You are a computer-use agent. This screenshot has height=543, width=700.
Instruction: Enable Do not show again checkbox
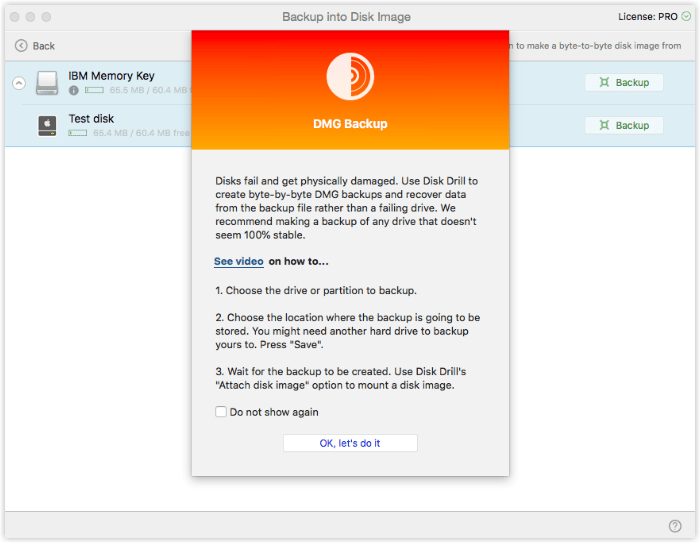(x=221, y=411)
